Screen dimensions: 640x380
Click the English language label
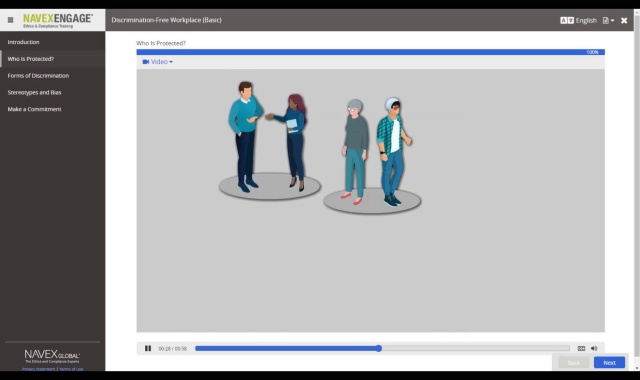[x=586, y=20]
